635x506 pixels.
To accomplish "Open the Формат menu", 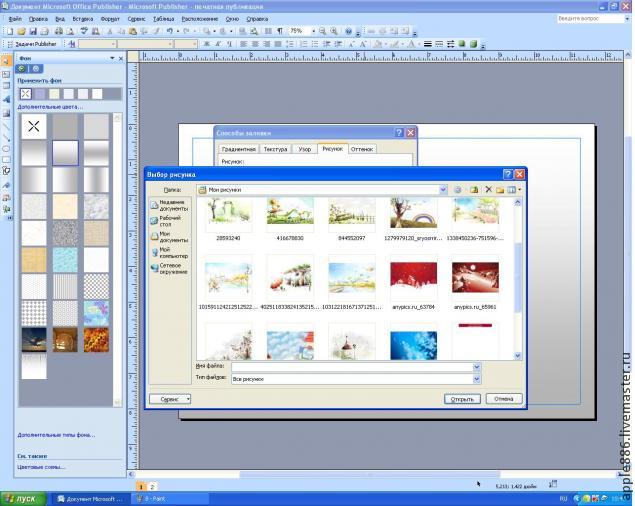I will coord(110,18).
